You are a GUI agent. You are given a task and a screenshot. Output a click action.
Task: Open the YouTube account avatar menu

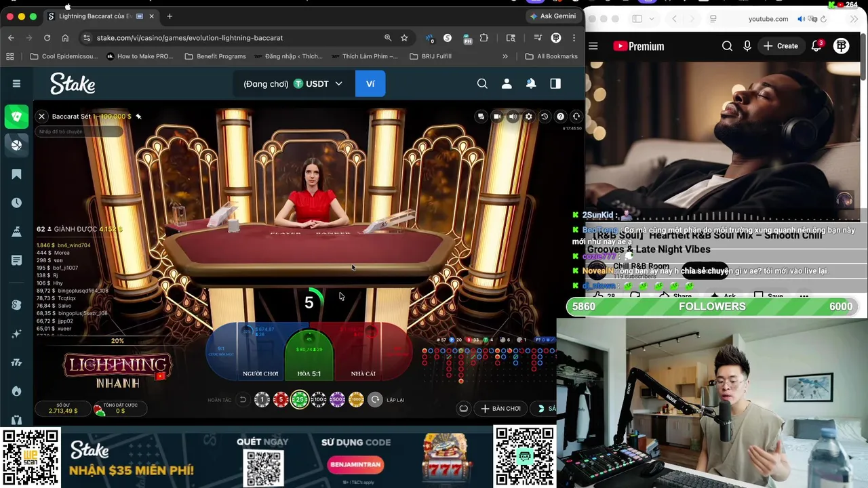tap(842, 46)
